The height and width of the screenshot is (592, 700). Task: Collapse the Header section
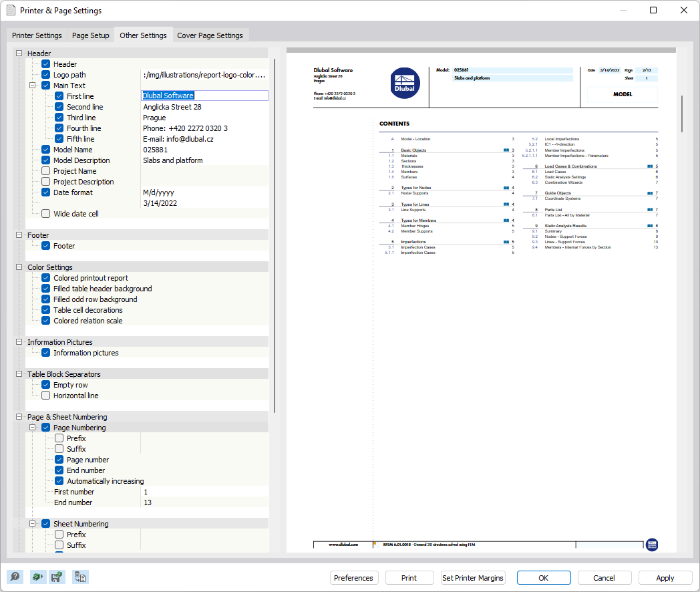tap(19, 53)
